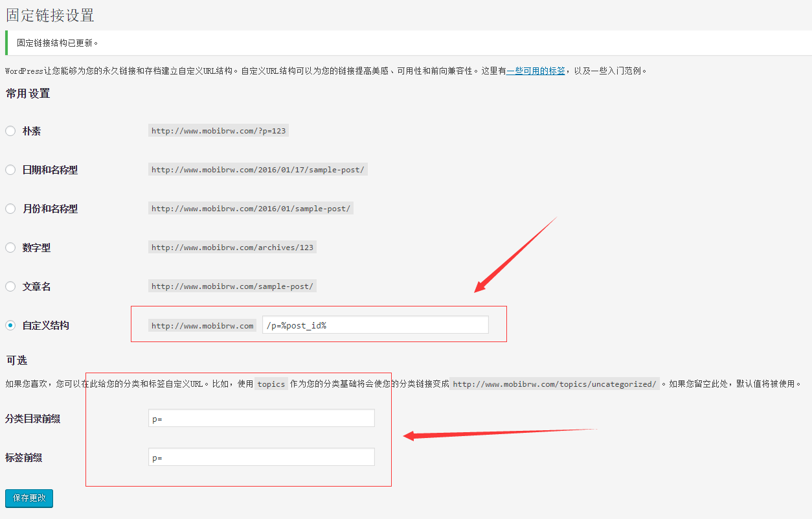Click the 标签前缀 label text
The width and height of the screenshot is (812, 519).
(24, 458)
